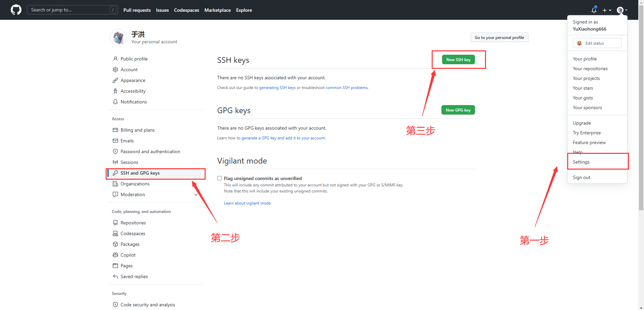Click the Billing credit card icon
The image size is (644, 310).
[115, 130]
